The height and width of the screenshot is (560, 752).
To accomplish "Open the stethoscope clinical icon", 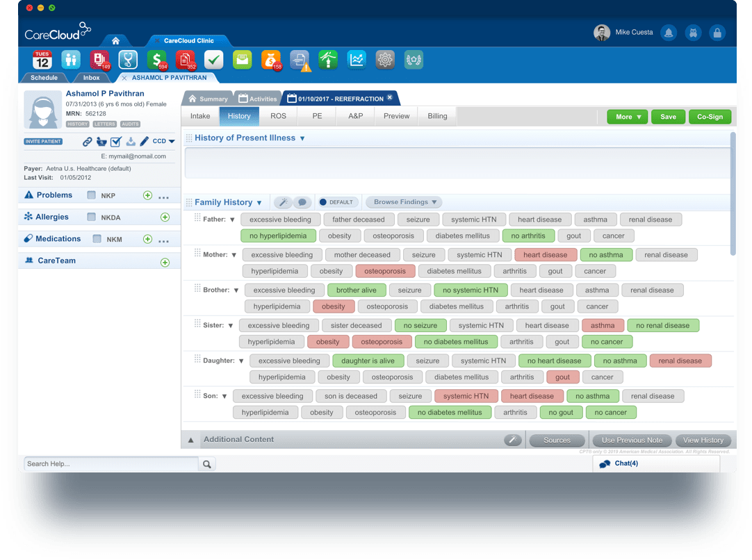I will (x=128, y=60).
